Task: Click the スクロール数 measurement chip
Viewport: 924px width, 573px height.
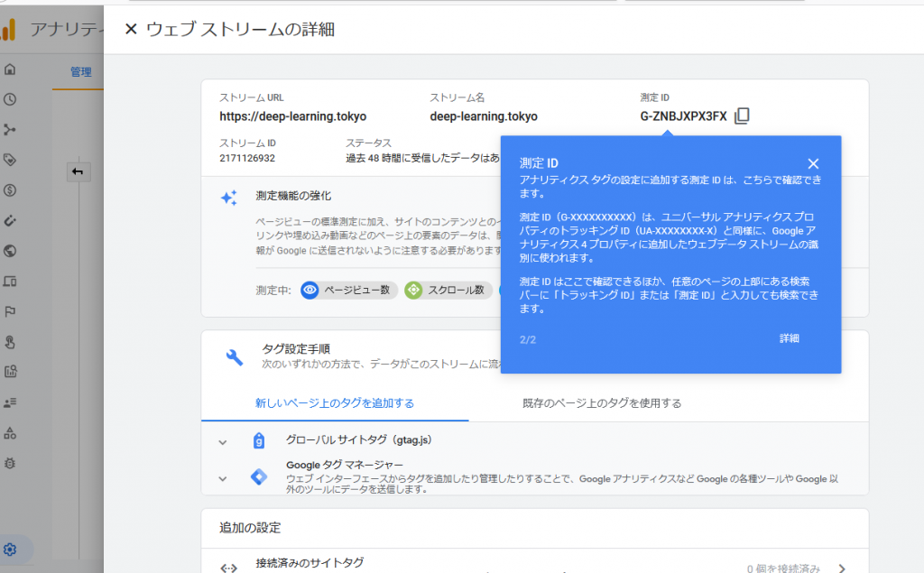Action: 448,290
